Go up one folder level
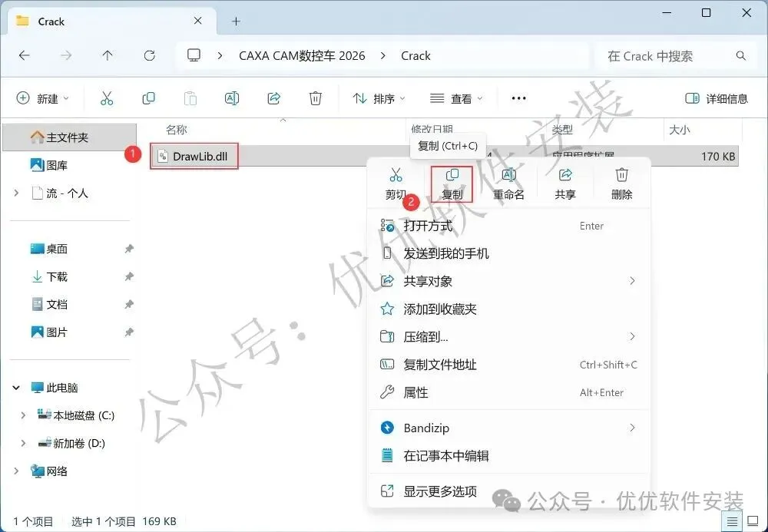768x532 pixels. coord(108,56)
